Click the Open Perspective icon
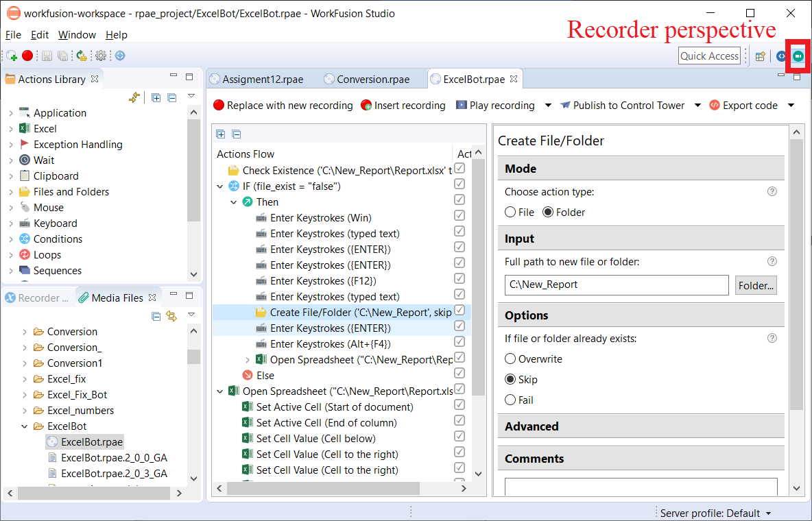Viewport: 812px width, 521px height. [760, 56]
